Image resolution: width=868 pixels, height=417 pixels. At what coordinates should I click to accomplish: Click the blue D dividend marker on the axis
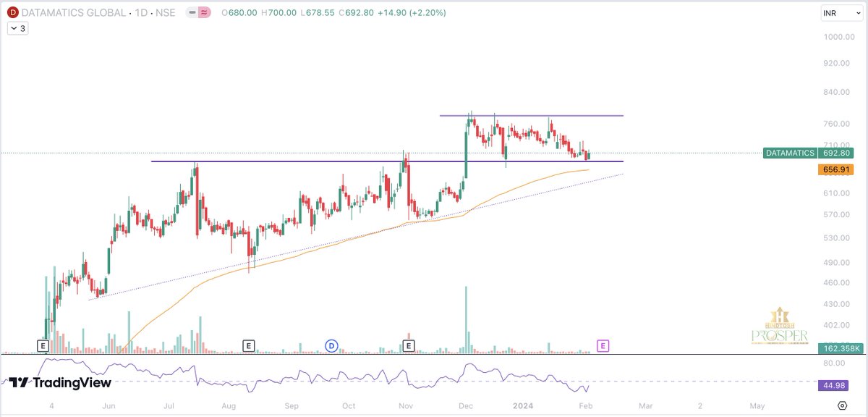331,346
